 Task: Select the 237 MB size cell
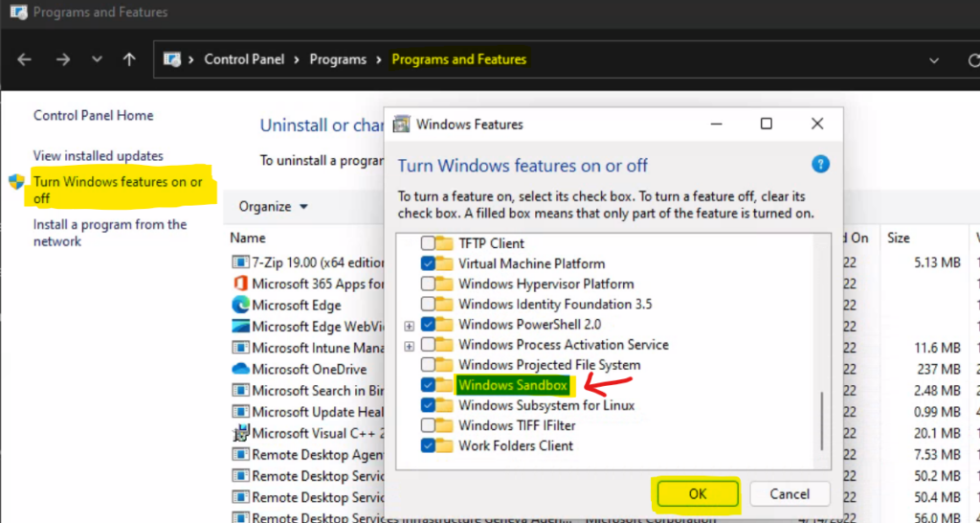[939, 369]
